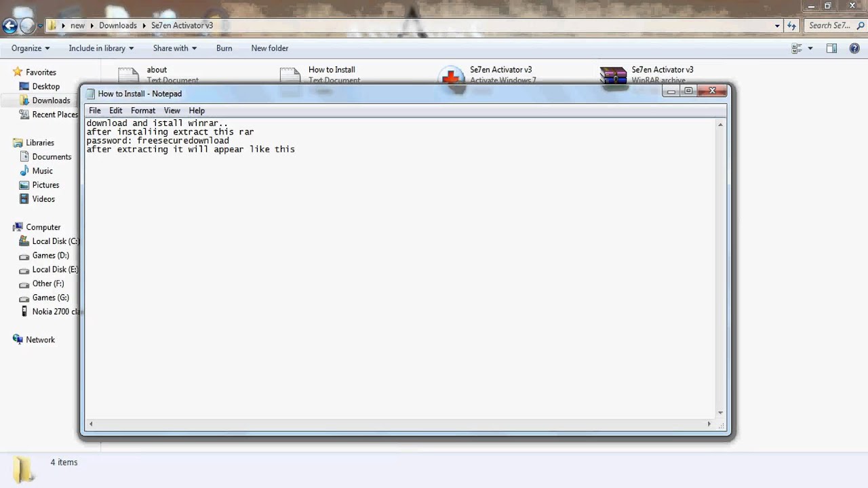Click the Search Se7en Activator field
868x488 pixels.
pyautogui.click(x=834, y=26)
